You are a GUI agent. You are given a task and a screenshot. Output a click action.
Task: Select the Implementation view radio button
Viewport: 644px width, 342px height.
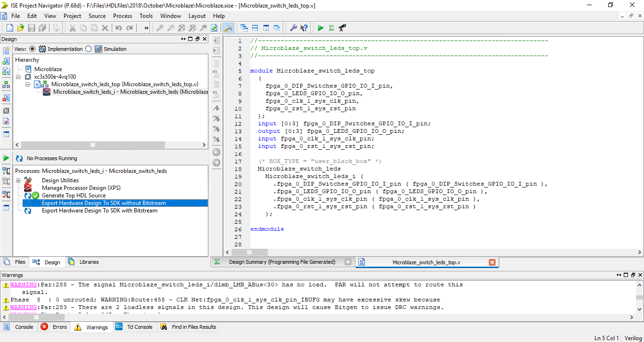pyautogui.click(x=32, y=49)
